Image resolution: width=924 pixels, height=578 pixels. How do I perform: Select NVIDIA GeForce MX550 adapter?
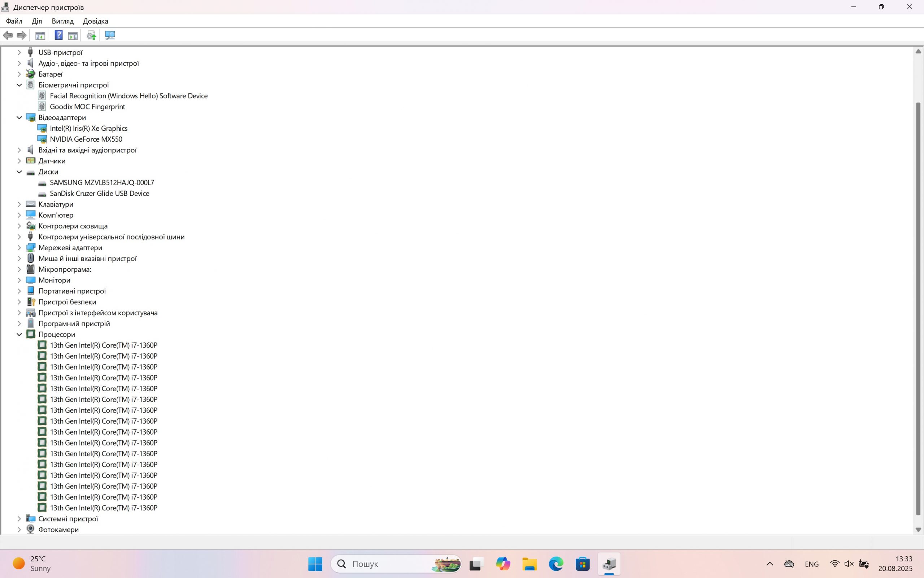pyautogui.click(x=86, y=139)
